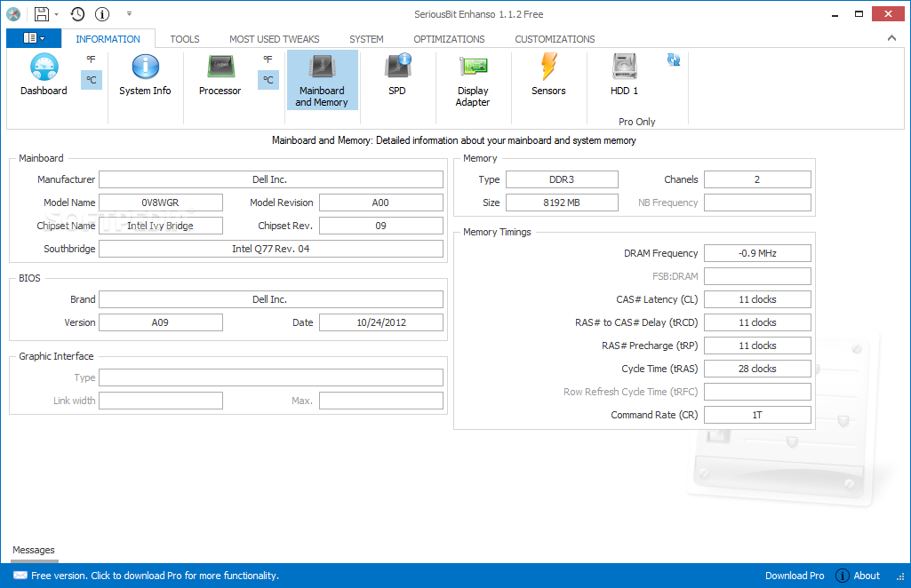
Task: Open the SPD memory module info
Action: 397,75
